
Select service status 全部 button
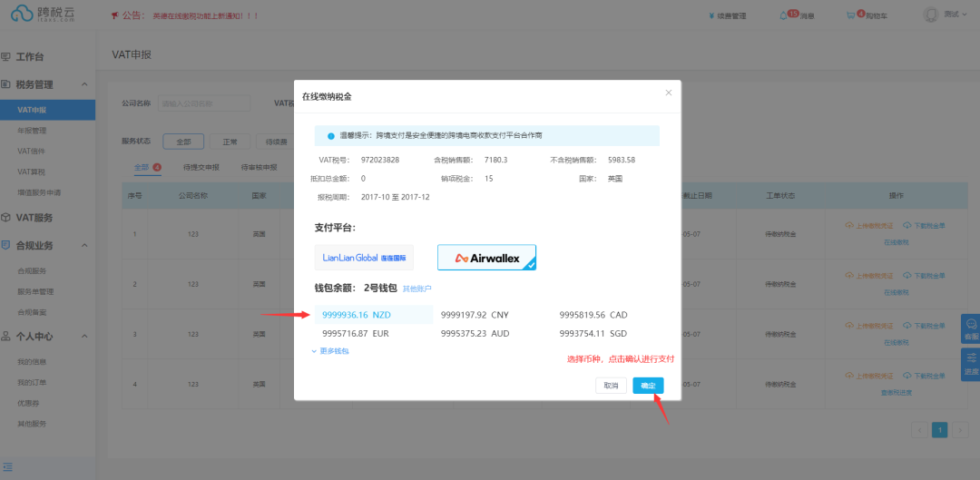[183, 142]
